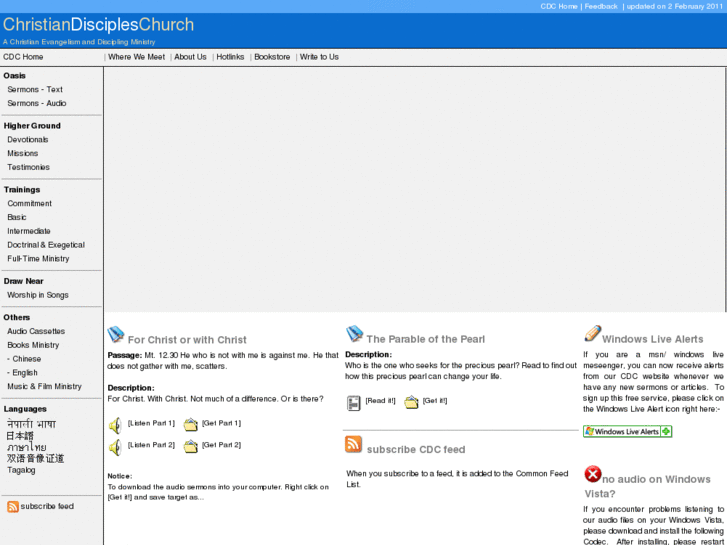Viewport: 727px width, 545px height.
Task: Click the Windows Live Alerts badge button
Action: [627, 432]
